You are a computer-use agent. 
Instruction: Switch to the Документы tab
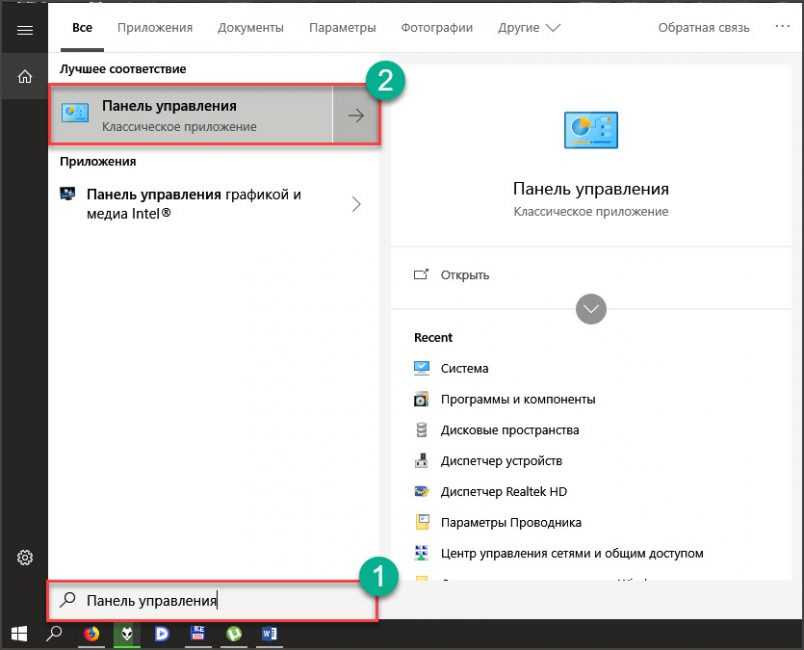(250, 28)
